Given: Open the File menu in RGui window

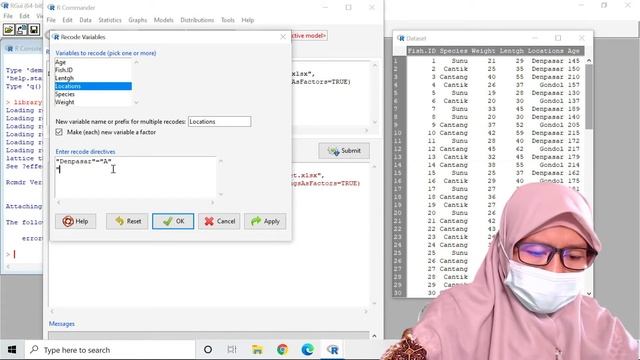Looking at the screenshot, I should point(8,16).
